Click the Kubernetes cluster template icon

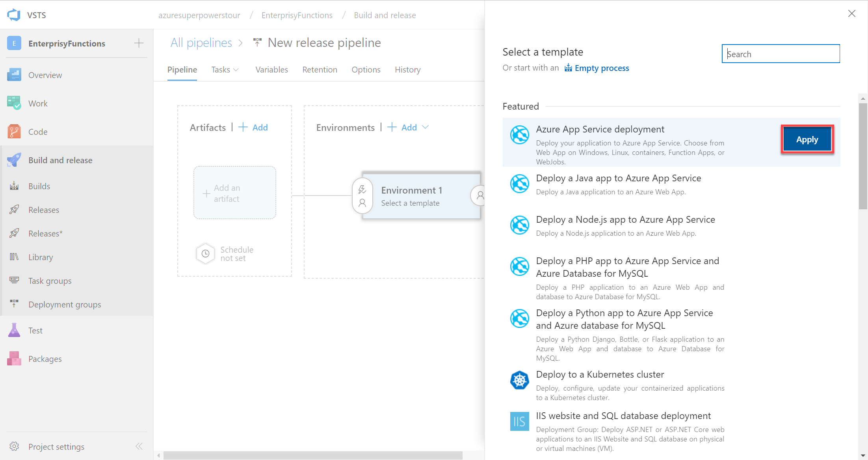pos(520,380)
